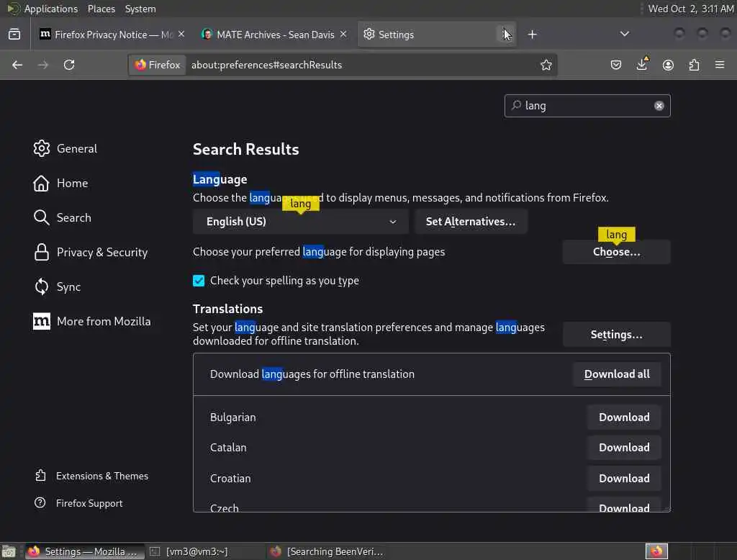The width and height of the screenshot is (737, 560).
Task: Open the Extensions puzzle icon
Action: click(694, 65)
